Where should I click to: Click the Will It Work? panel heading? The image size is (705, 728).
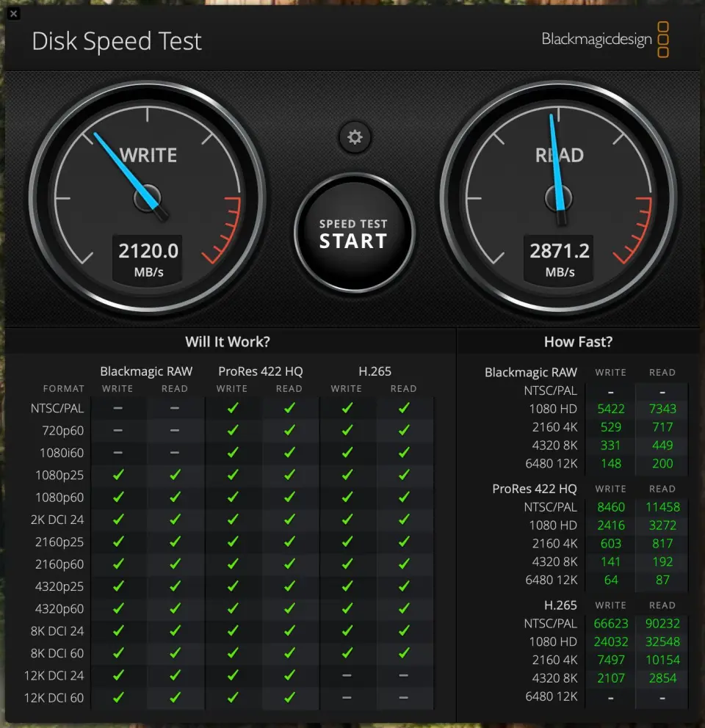228,342
